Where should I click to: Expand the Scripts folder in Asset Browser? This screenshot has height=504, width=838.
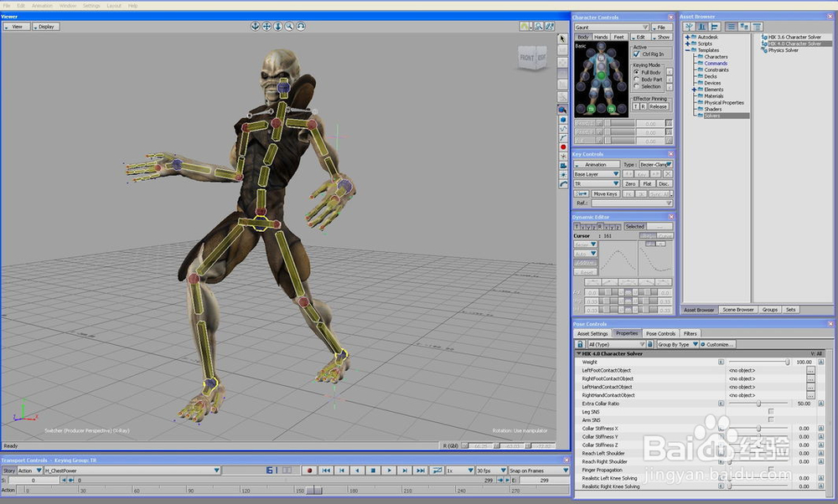pos(688,44)
